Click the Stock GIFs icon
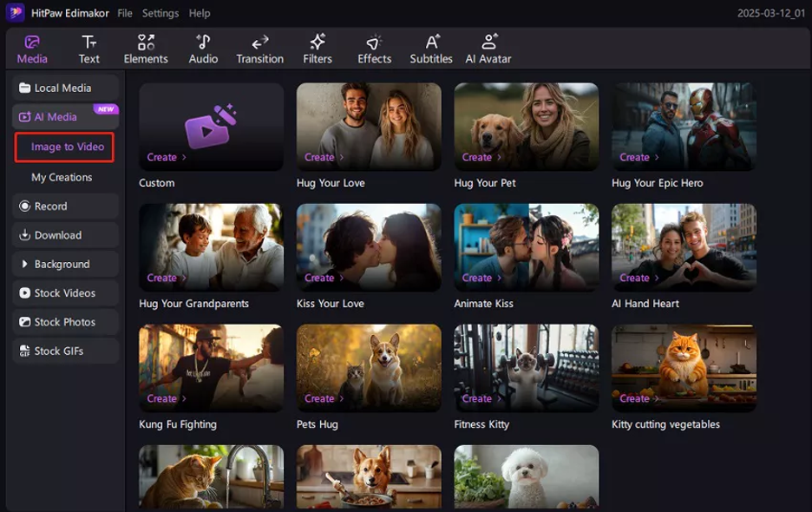The height and width of the screenshot is (512, 812). (24, 351)
